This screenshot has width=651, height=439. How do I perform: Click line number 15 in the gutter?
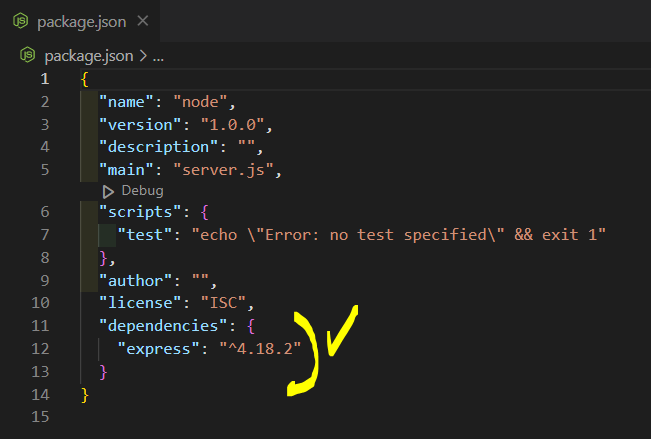[x=40, y=417]
